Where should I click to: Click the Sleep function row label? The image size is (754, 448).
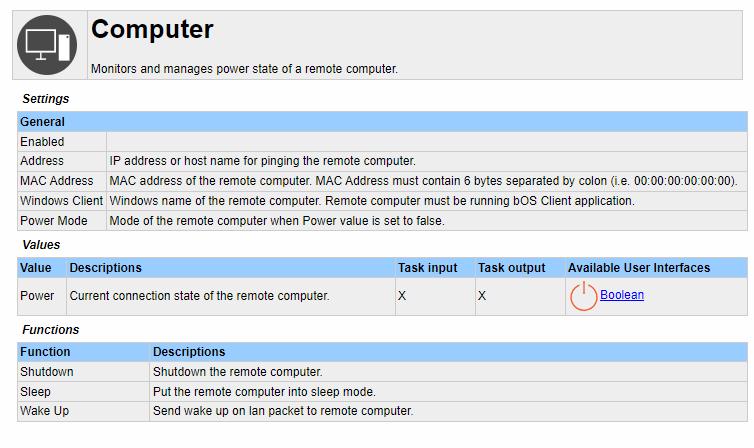[x=35, y=392]
